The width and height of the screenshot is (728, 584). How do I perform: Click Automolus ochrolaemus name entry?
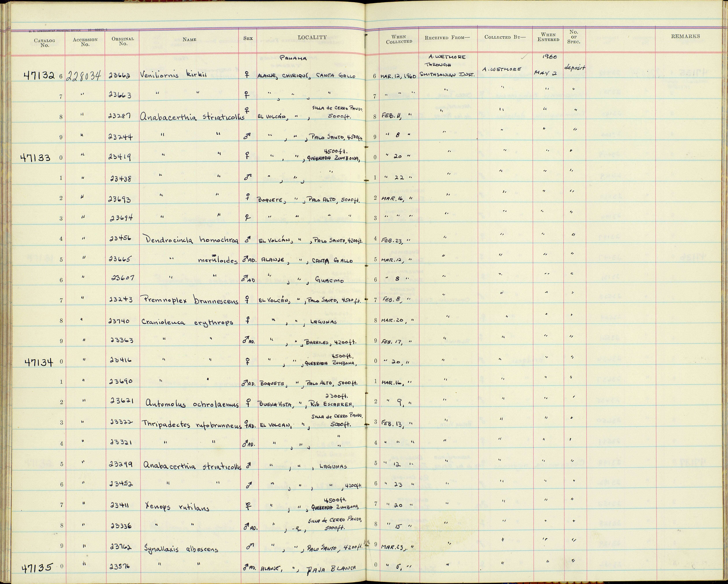(x=192, y=404)
